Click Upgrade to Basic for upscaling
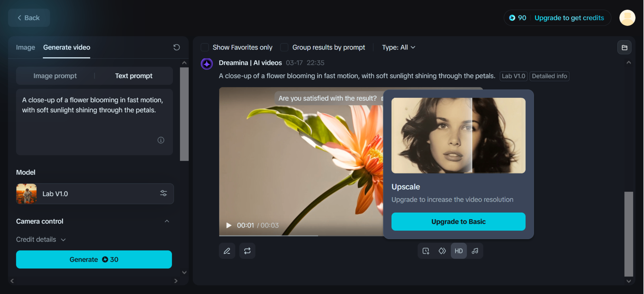The image size is (644, 294). coord(458,221)
